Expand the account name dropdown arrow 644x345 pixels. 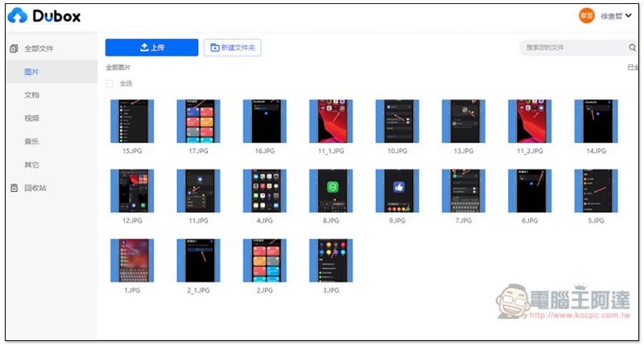629,16
